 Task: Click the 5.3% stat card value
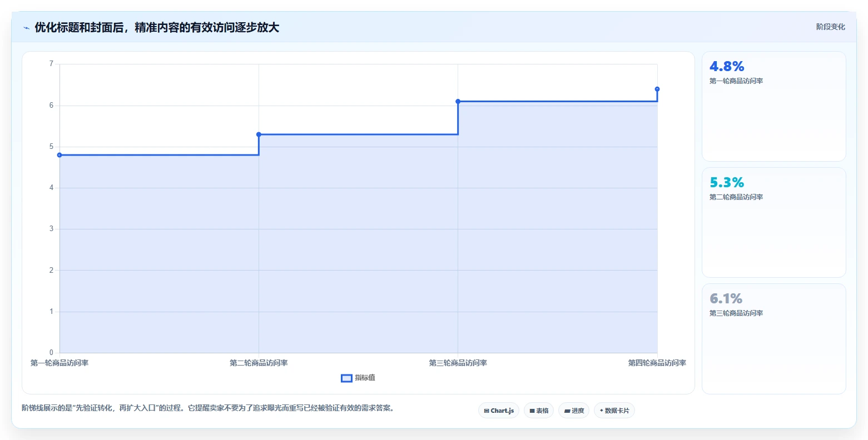click(x=727, y=182)
